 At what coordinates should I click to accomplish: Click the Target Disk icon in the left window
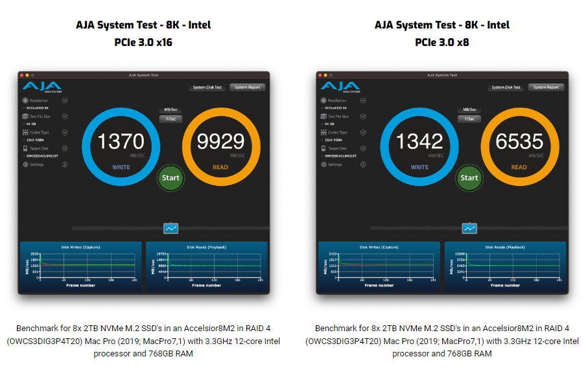coord(25,148)
